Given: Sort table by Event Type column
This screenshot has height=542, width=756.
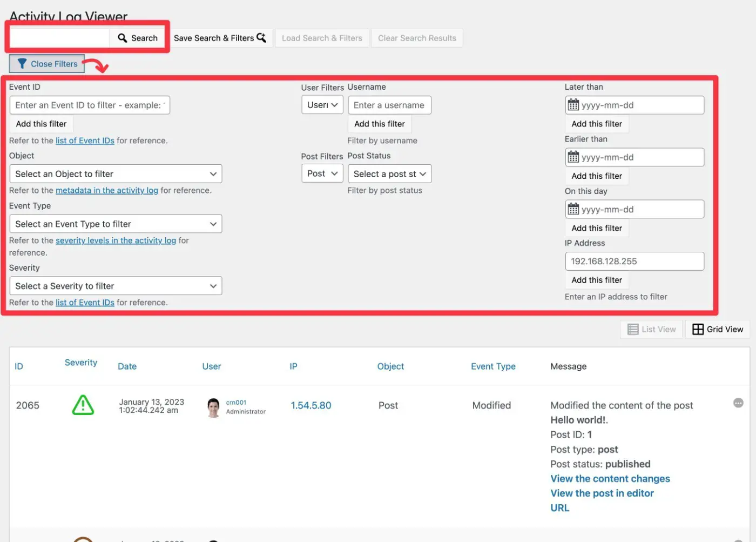Looking at the screenshot, I should point(493,366).
